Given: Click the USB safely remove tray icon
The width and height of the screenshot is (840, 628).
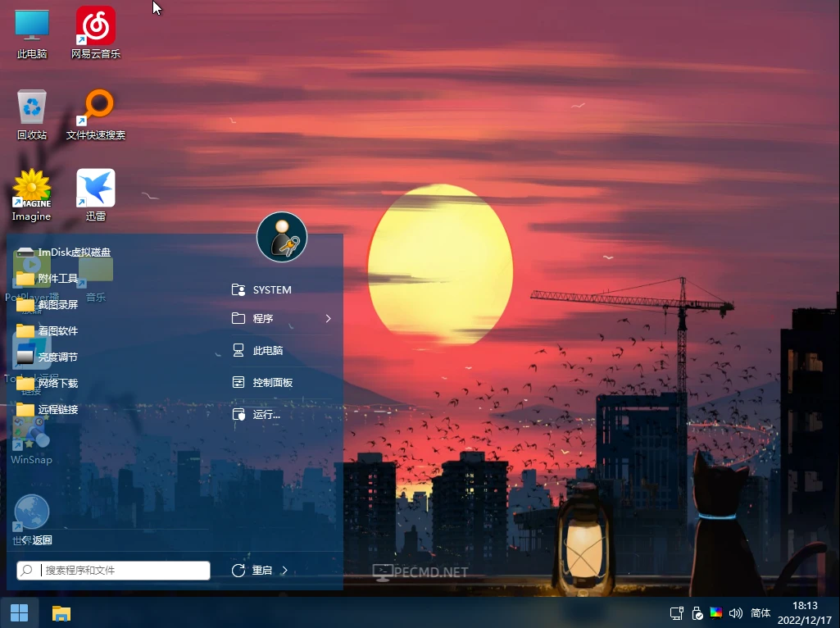Looking at the screenshot, I should [x=697, y=613].
